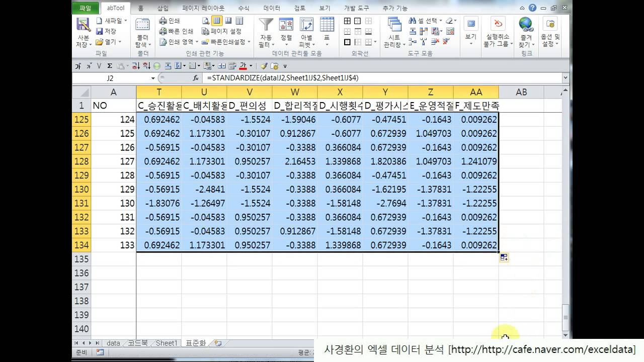Apply all borders icon in 외곽선 group
The image size is (644, 362).
[347, 21]
